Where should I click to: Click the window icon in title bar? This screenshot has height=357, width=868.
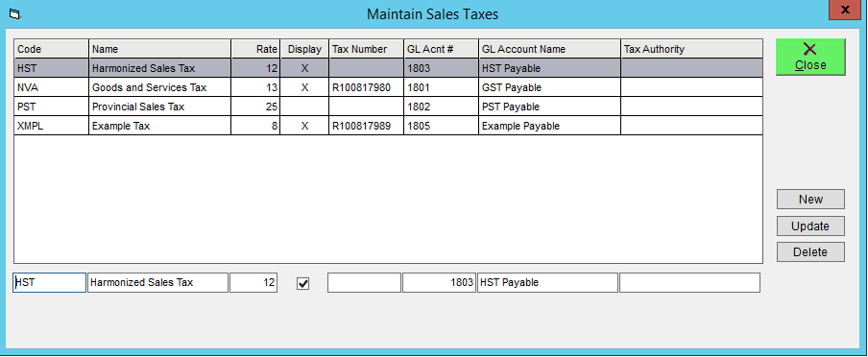click(x=15, y=13)
